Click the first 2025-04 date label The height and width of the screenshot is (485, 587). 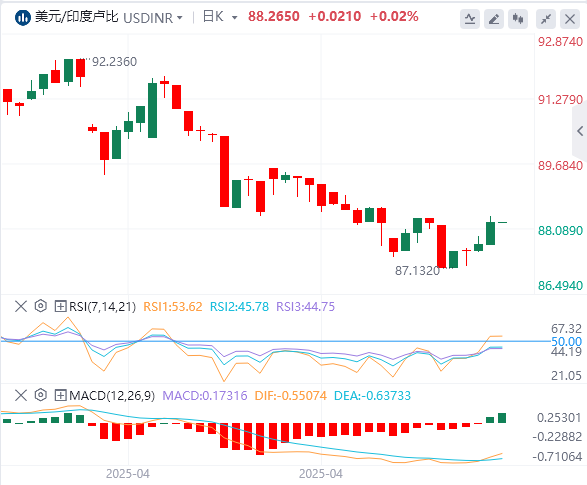click(128, 474)
